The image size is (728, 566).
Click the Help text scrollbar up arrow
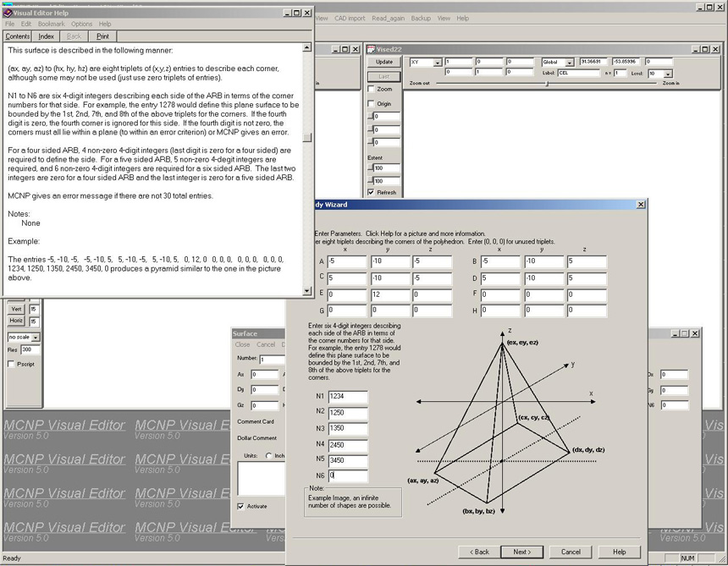tap(307, 47)
